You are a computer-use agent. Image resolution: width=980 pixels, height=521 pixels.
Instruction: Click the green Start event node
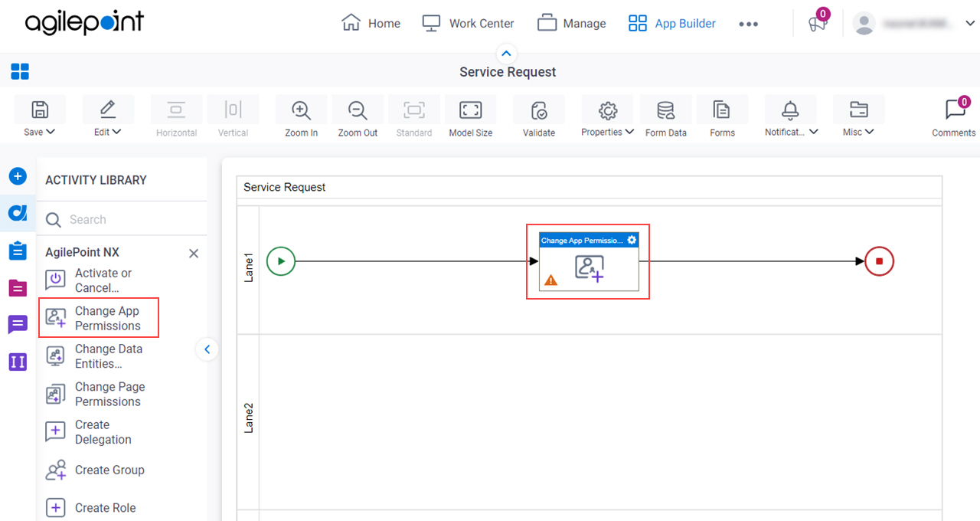point(281,261)
